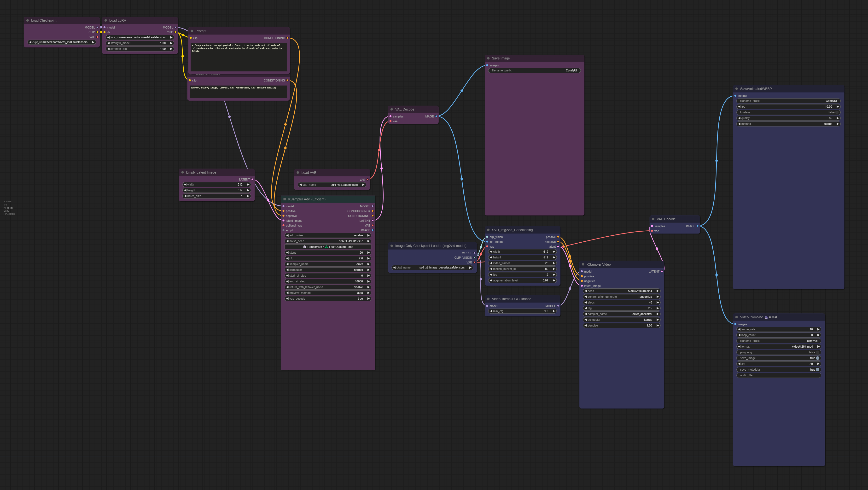Click the VAE output socket on Load VAE node
Screen dimensions: 868x490
click(368, 180)
